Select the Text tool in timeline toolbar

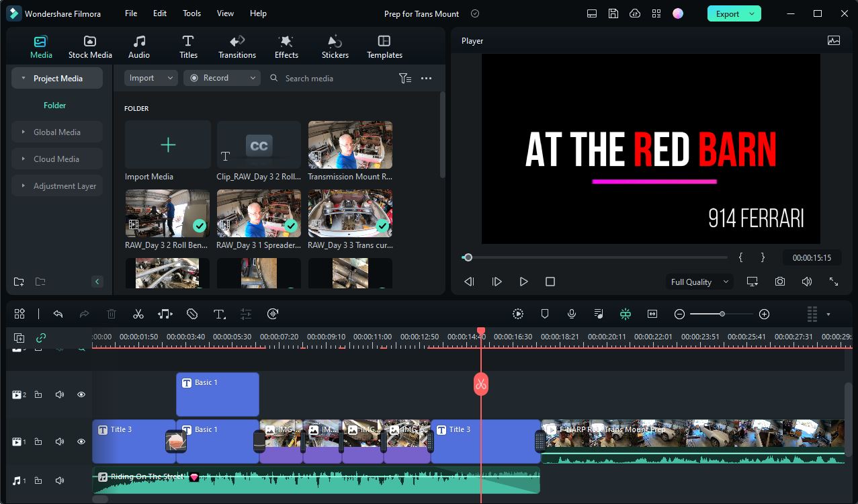point(219,314)
